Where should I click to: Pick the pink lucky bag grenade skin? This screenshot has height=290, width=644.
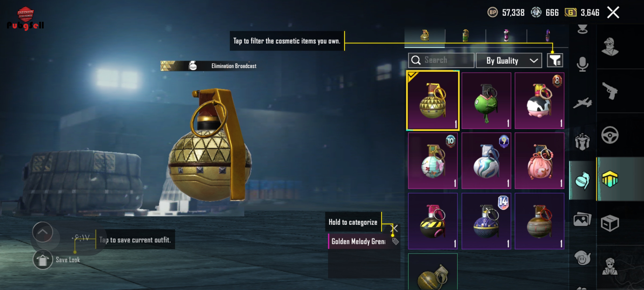point(539,161)
